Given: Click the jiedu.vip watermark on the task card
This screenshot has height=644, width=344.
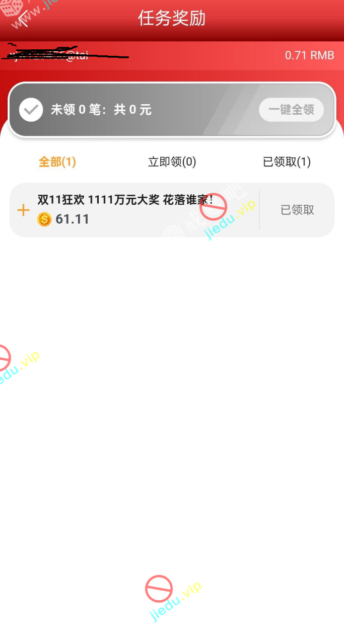Looking at the screenshot, I should 230,220.
